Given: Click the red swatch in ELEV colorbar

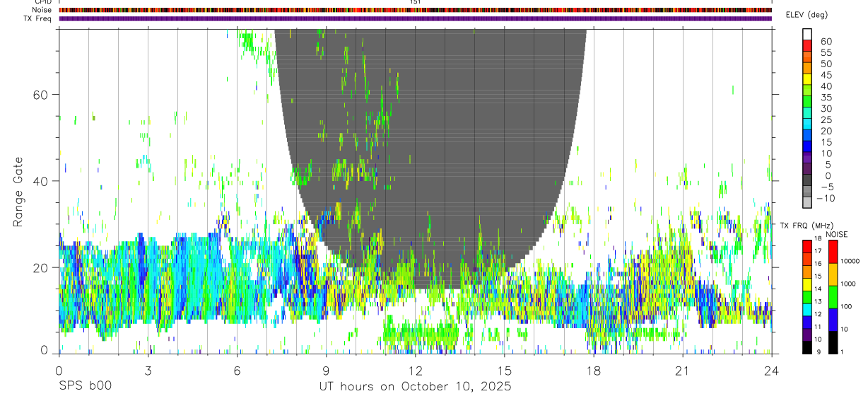Looking at the screenshot, I should [807, 45].
